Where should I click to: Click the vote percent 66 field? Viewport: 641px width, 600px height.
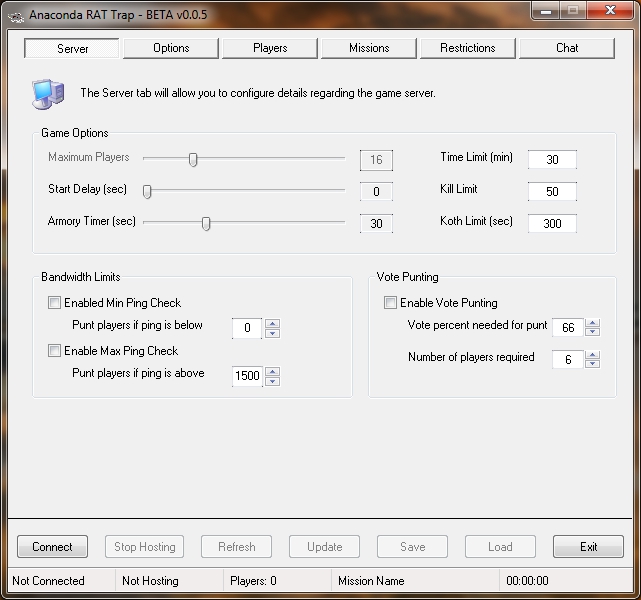[x=568, y=327]
